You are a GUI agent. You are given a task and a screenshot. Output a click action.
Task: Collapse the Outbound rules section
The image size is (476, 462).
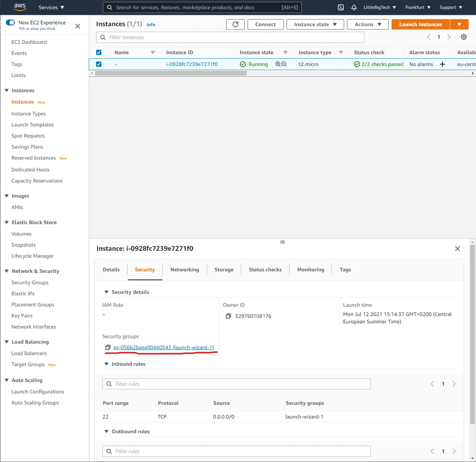click(106, 431)
